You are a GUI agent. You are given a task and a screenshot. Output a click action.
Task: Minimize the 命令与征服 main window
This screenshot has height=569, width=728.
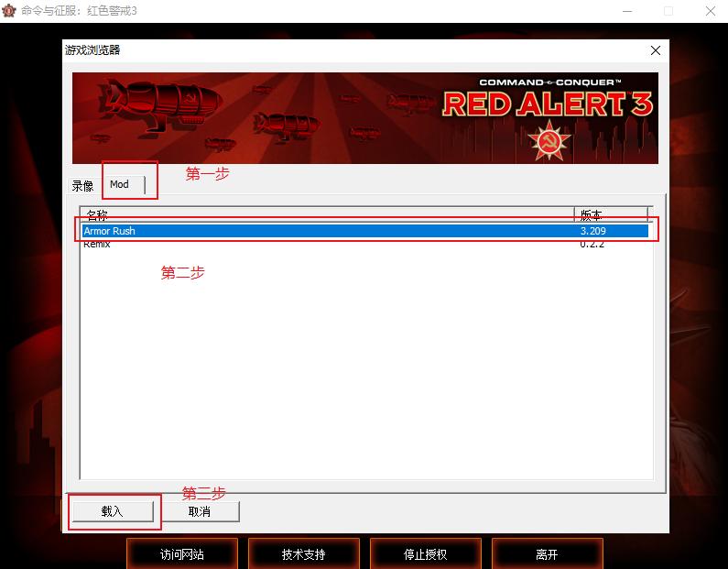(x=627, y=11)
